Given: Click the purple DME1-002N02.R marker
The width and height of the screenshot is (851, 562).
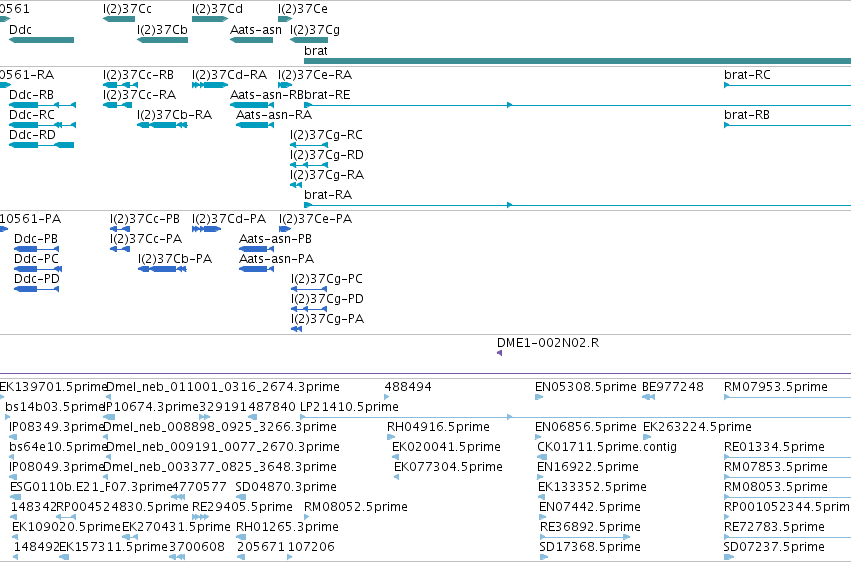Looking at the screenshot, I should point(499,353).
